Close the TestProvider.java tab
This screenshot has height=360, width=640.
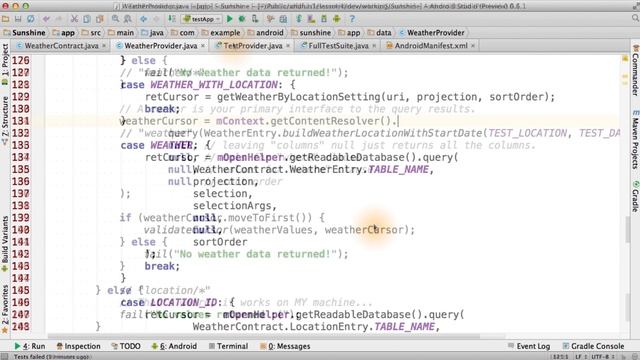(288, 46)
